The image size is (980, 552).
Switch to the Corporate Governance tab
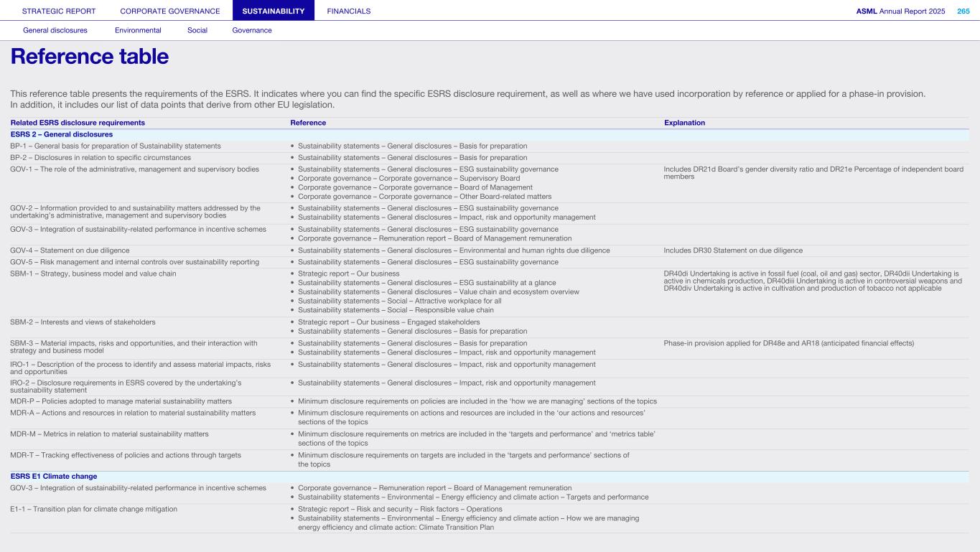170,11
